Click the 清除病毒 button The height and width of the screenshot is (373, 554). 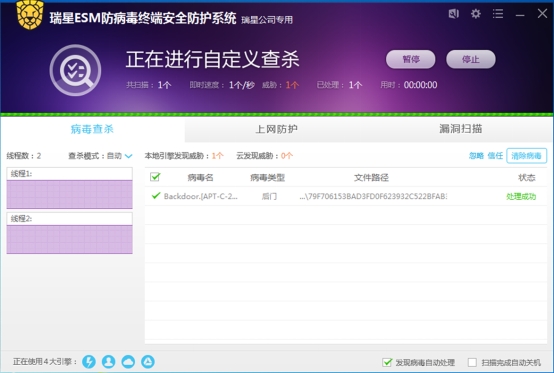(x=526, y=156)
